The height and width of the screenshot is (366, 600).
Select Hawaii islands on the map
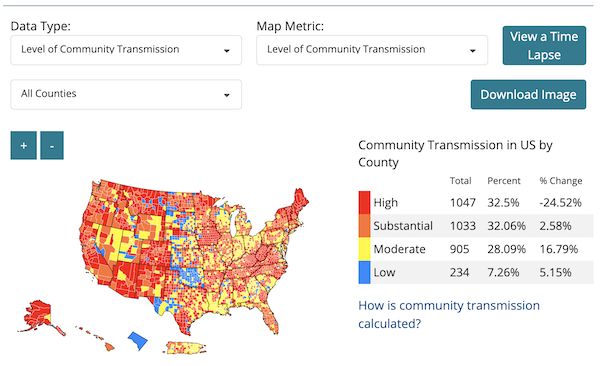(96, 338)
